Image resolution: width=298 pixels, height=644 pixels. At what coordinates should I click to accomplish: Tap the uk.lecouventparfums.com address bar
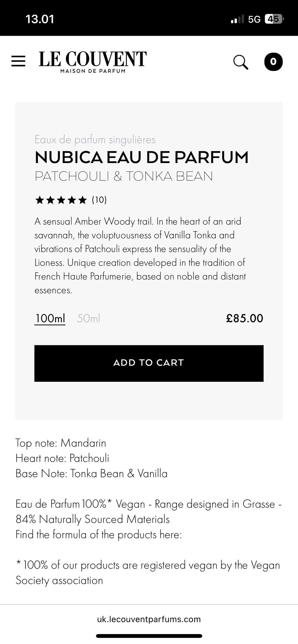pyautogui.click(x=149, y=619)
